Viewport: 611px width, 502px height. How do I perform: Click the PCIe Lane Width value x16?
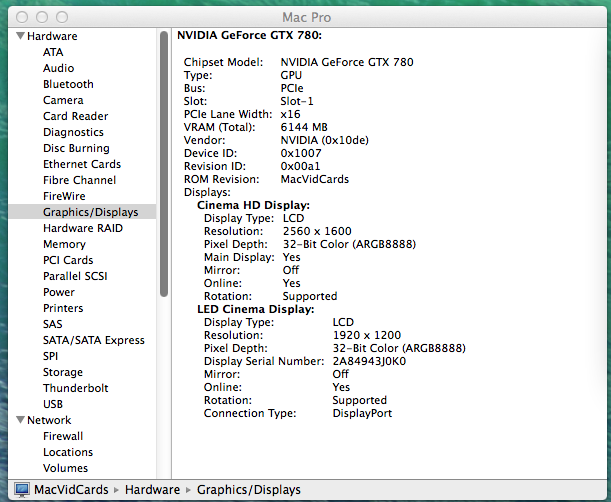290,114
